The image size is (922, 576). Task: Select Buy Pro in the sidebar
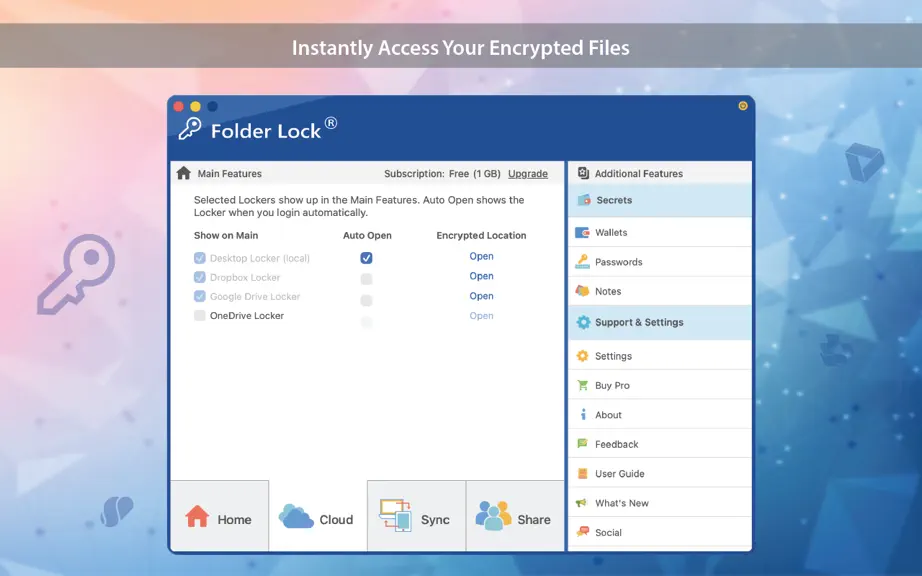tap(660, 385)
